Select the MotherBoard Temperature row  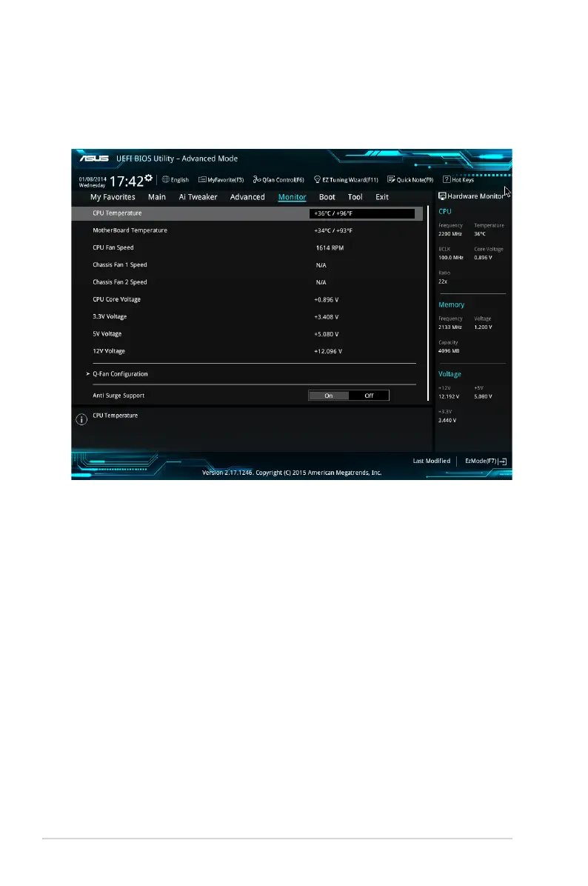(247, 230)
